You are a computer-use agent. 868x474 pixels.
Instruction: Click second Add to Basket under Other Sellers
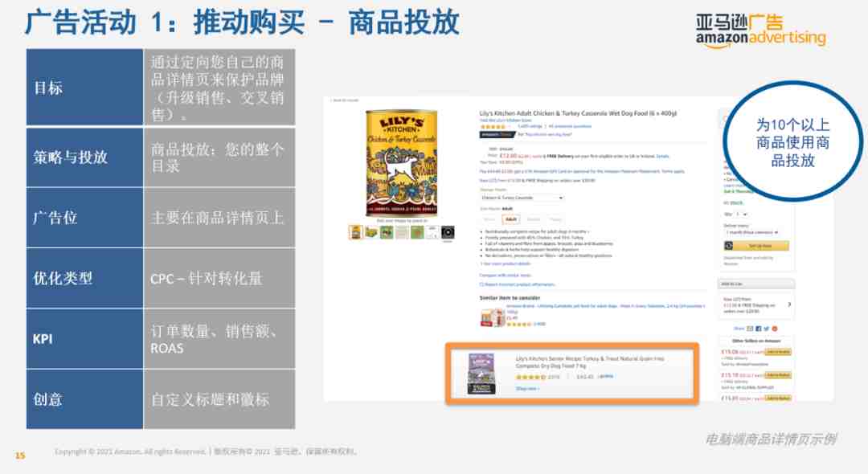[778, 375]
